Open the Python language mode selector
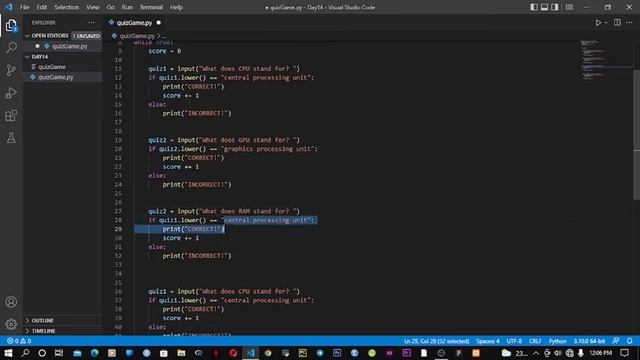The image size is (640, 360). [557, 341]
